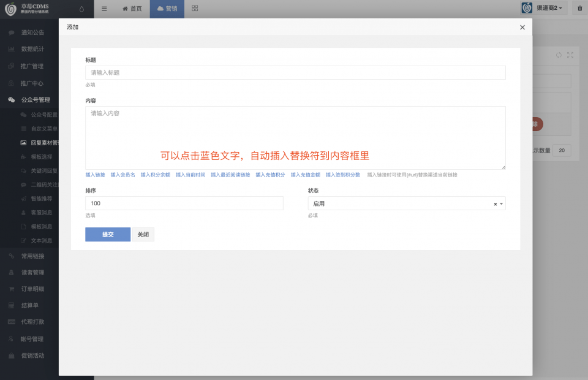Click the fullscreen expand icon in panel
This screenshot has height=380, width=588.
(570, 55)
